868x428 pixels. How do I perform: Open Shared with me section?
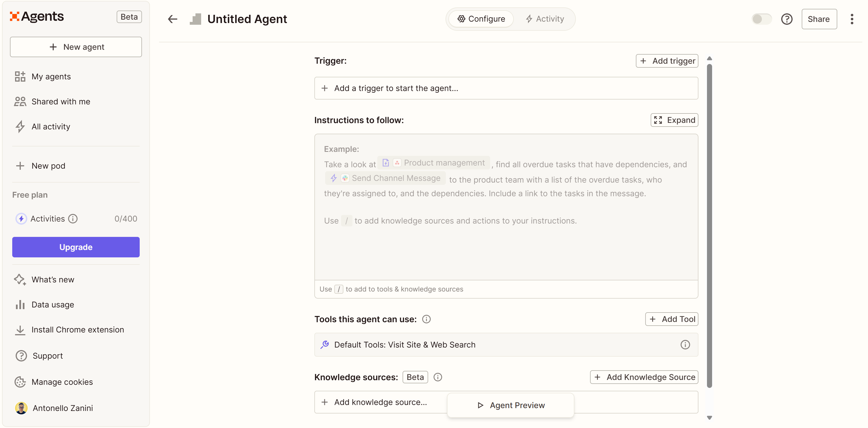pyautogui.click(x=61, y=101)
